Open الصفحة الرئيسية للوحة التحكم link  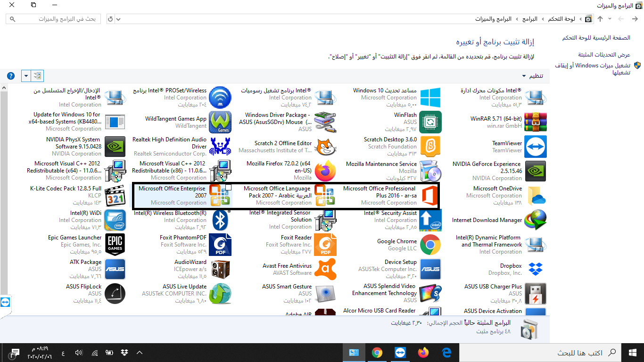(x=596, y=38)
